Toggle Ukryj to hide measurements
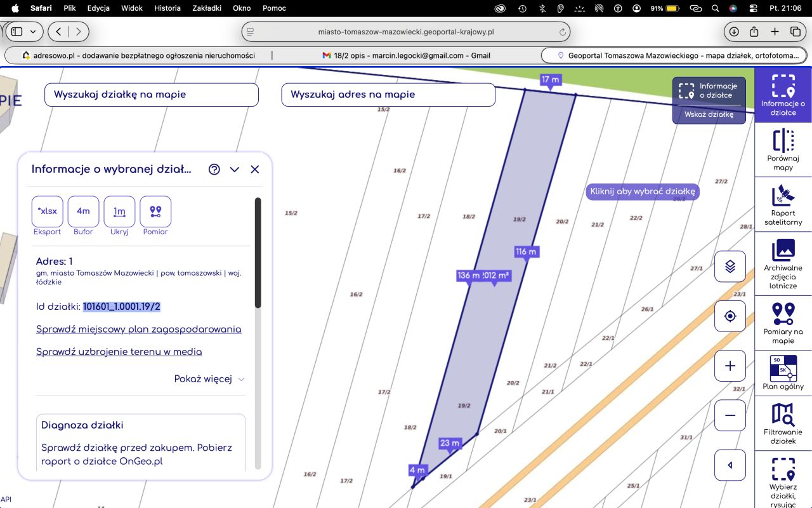The height and width of the screenshot is (508, 812). pos(119,211)
